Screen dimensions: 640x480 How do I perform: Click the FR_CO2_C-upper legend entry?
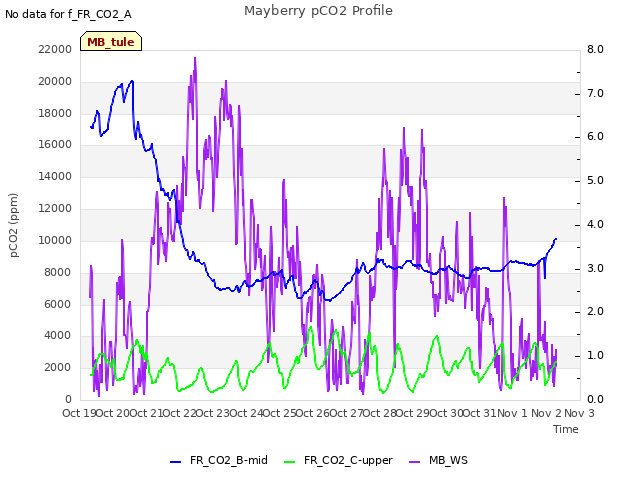point(338,461)
